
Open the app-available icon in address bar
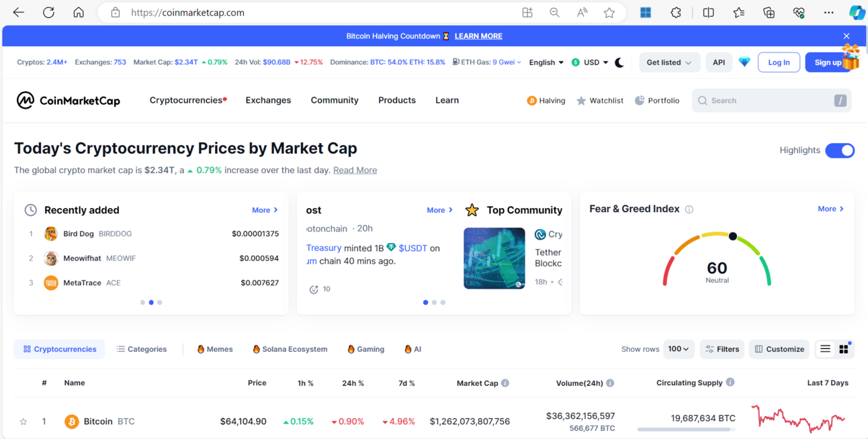(527, 13)
